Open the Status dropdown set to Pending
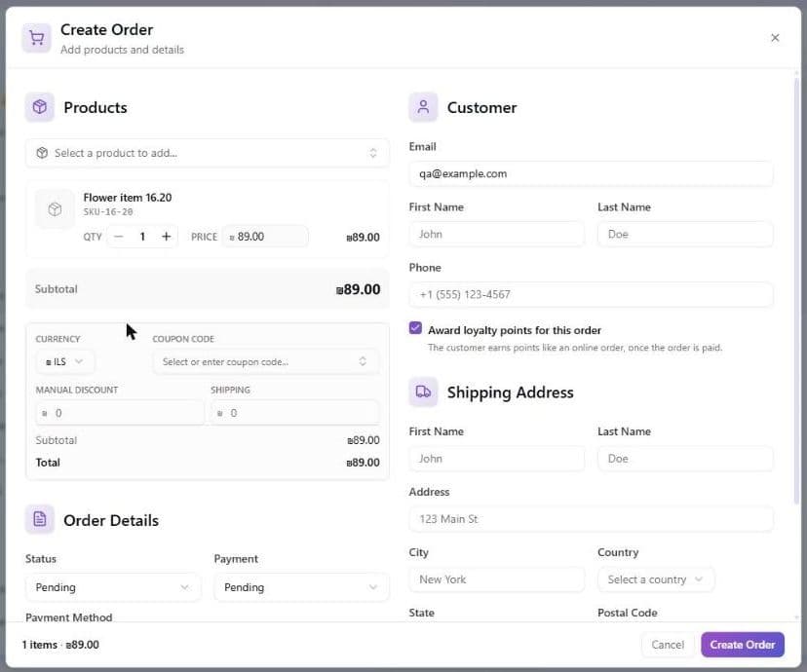 point(113,587)
